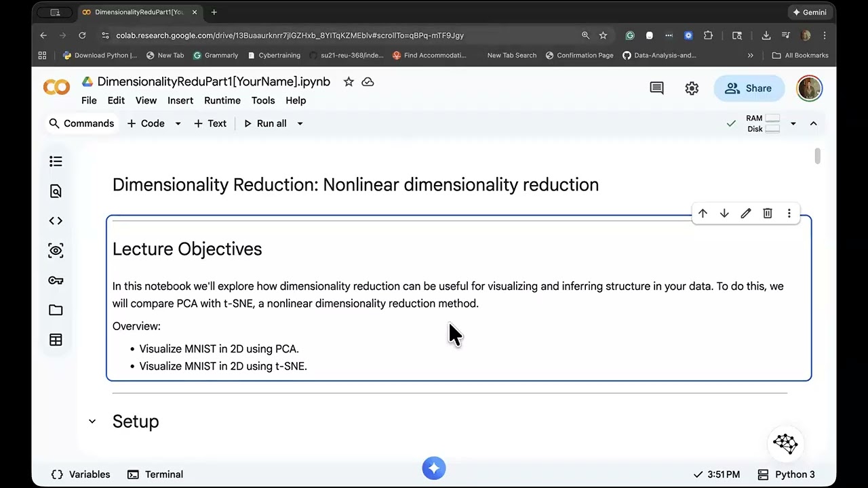Open Colab settings gear
The image size is (868, 488).
692,88
